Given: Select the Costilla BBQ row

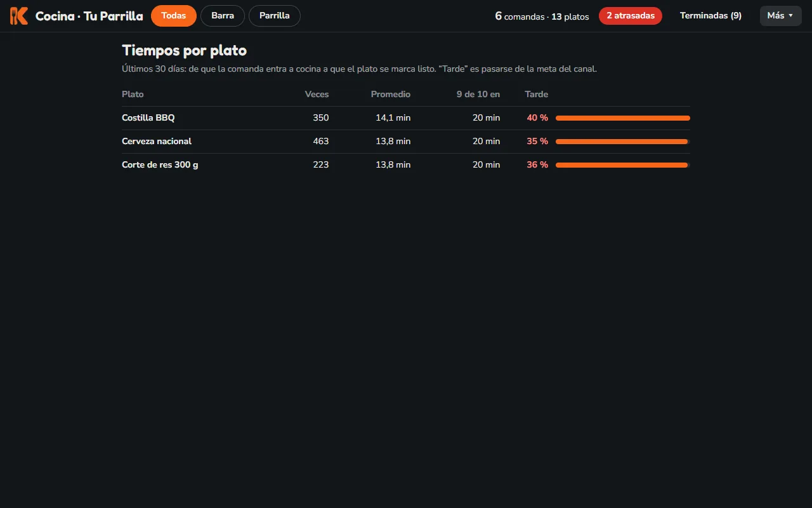Looking at the screenshot, I should tap(406, 118).
